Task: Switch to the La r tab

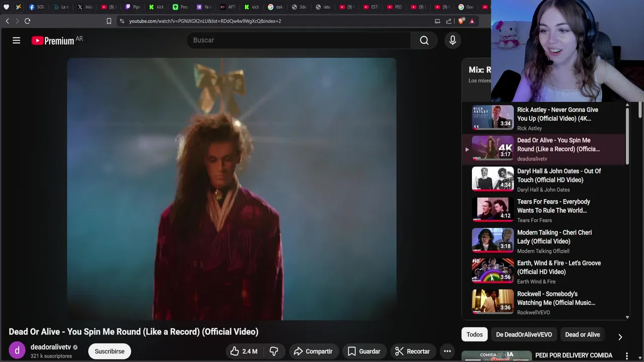Action: click(x=61, y=7)
